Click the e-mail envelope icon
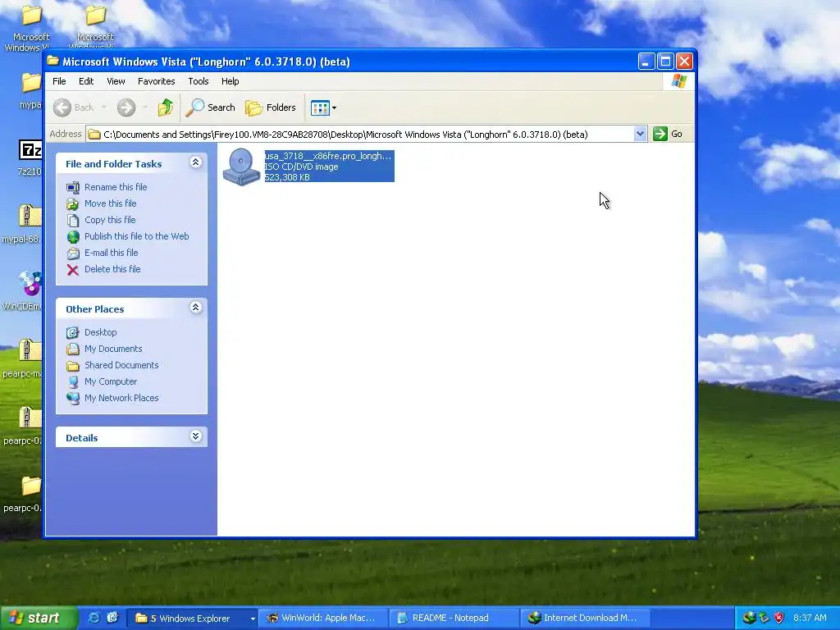 [x=73, y=253]
